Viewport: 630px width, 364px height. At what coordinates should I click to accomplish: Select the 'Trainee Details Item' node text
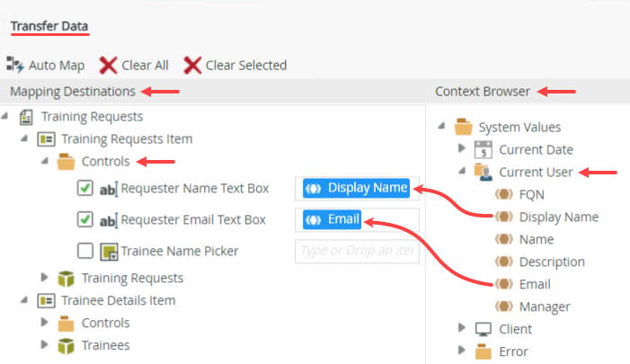119,300
